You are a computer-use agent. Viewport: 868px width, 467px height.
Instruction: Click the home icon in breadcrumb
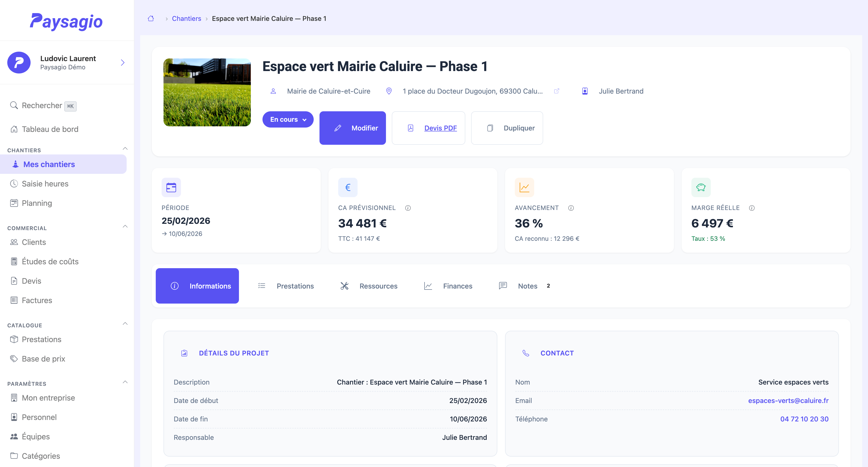[x=151, y=18]
